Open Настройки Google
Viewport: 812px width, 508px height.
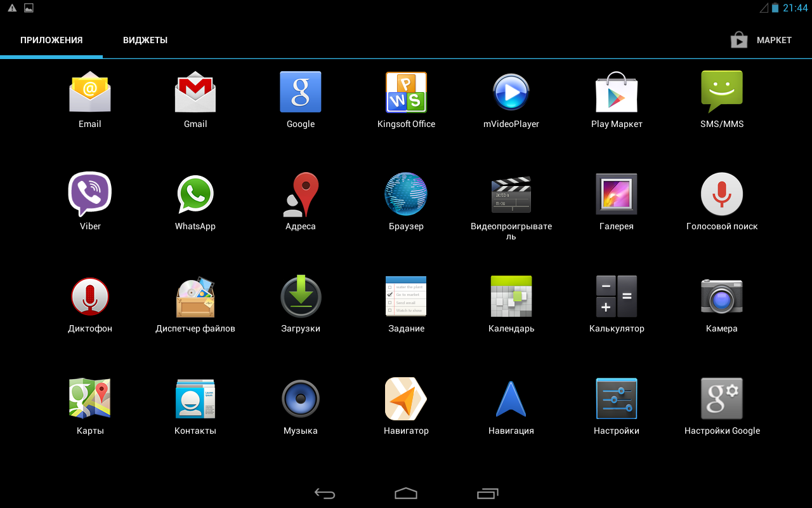coord(722,399)
